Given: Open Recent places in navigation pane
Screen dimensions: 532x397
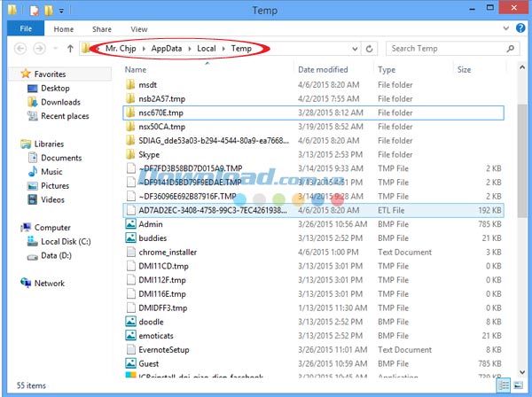Looking at the screenshot, I should [x=65, y=116].
